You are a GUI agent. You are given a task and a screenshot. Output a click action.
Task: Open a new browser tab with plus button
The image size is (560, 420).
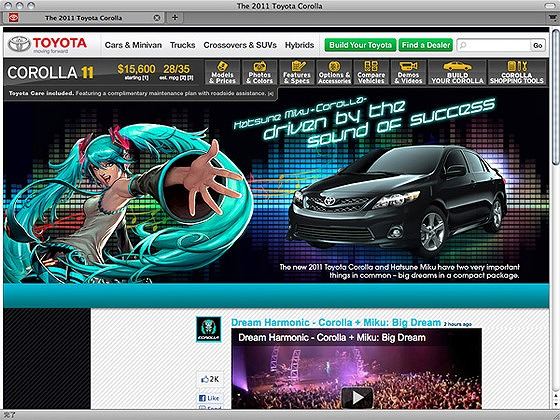[x=175, y=18]
